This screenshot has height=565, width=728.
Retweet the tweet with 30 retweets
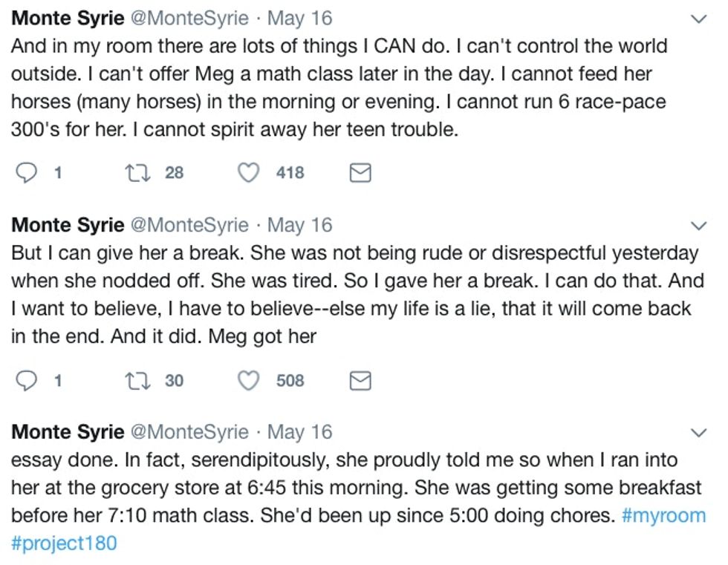tap(136, 381)
